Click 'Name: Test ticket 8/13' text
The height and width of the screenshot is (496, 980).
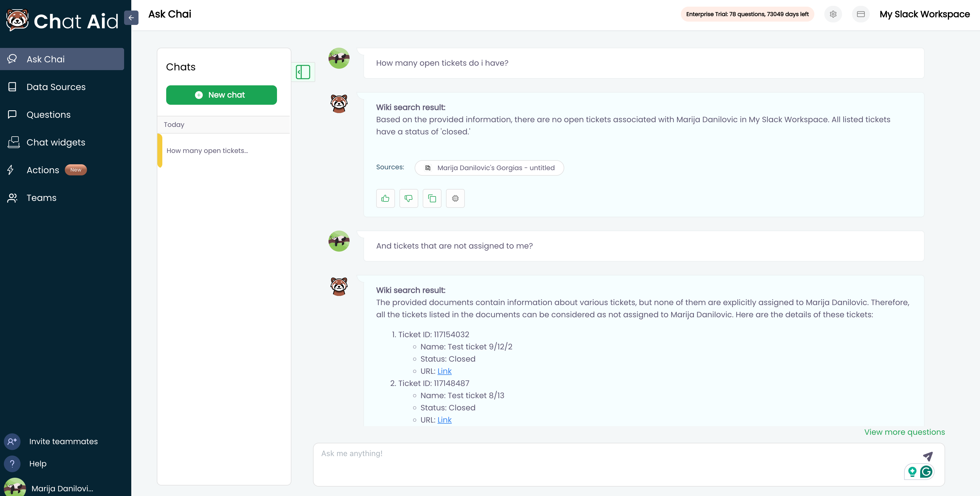click(x=462, y=395)
